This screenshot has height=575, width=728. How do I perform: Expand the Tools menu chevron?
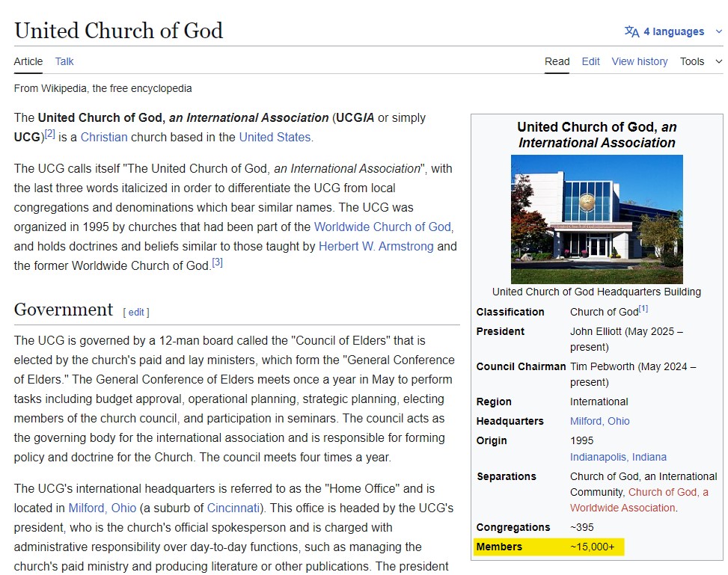coord(719,61)
